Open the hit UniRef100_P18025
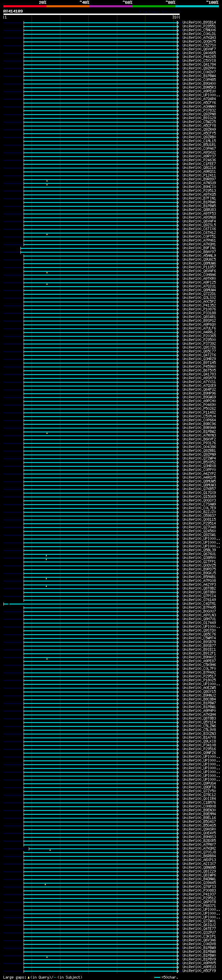222x980 pixels. 199,680
